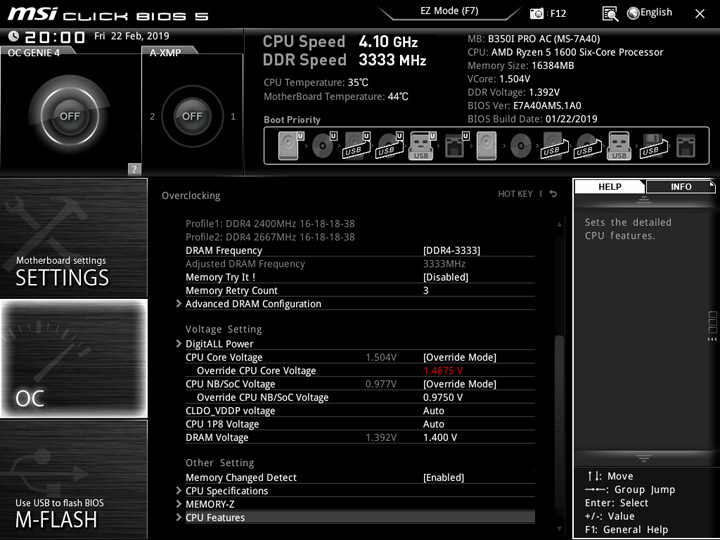Toggle Memory Try It [Disabled] value

tap(445, 277)
